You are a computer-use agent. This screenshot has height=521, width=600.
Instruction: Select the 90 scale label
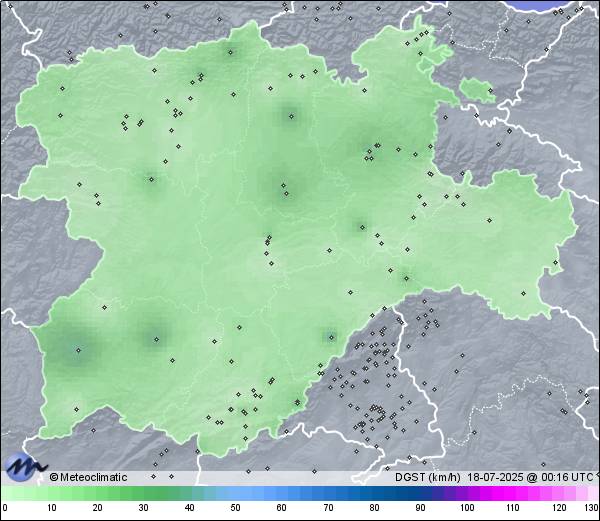coord(421,508)
